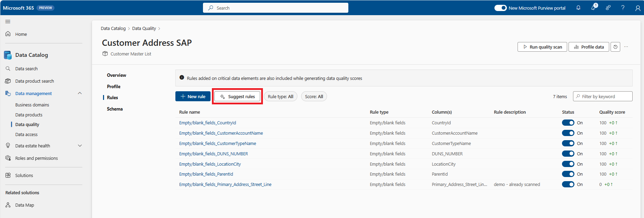Open the help question mark icon
This screenshot has width=644, height=218.
[623, 8]
